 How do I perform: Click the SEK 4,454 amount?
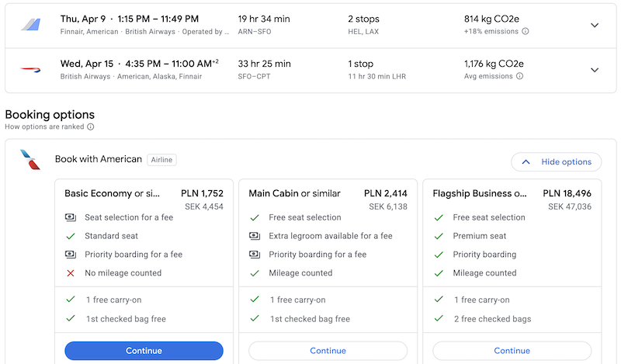(x=204, y=206)
